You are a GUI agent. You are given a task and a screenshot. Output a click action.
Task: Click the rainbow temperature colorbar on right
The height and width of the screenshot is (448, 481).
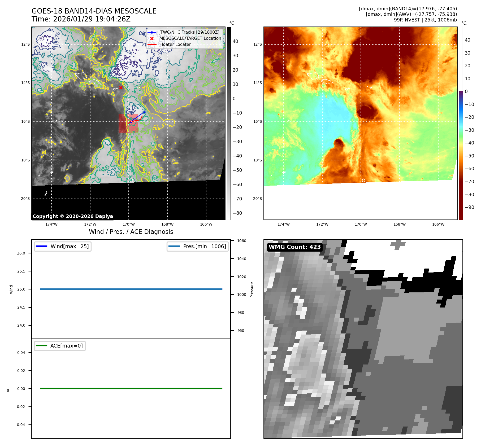[461, 123]
